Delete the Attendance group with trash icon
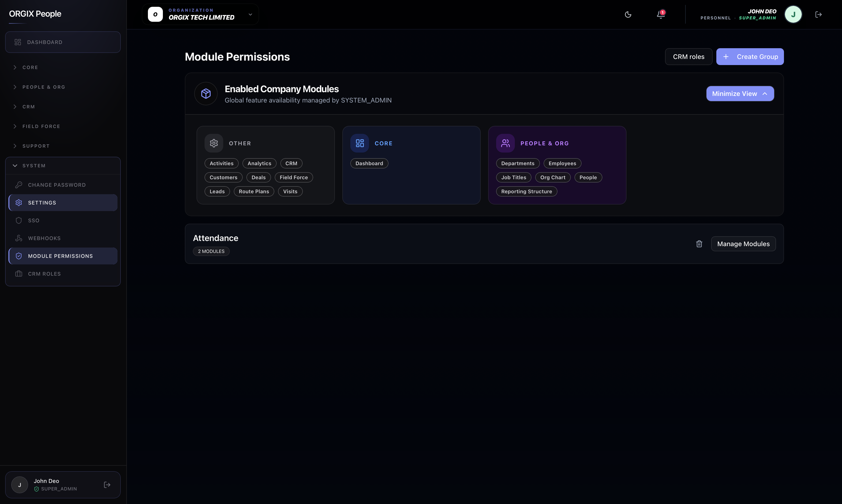 tap(699, 244)
